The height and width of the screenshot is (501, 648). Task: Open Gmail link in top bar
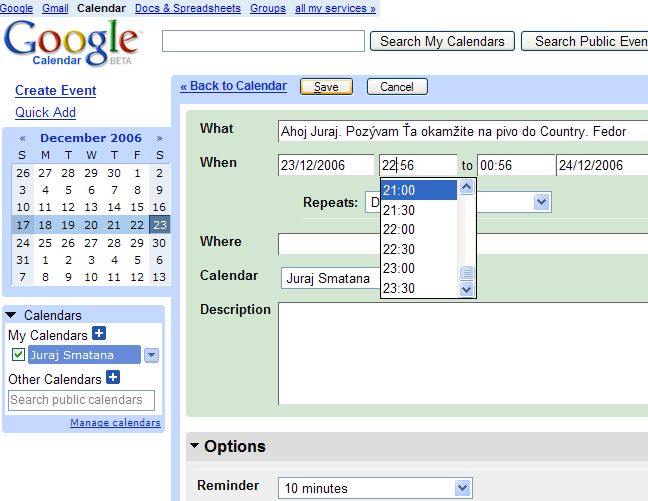click(55, 8)
